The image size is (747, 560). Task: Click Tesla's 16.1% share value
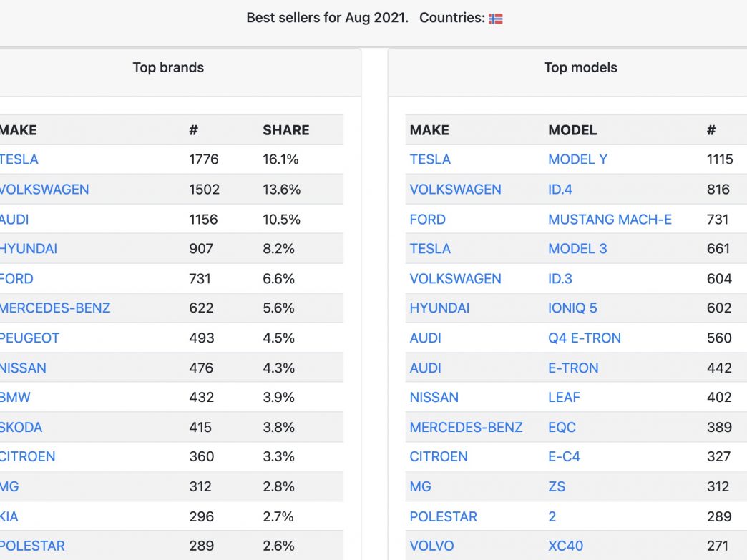tap(280, 159)
